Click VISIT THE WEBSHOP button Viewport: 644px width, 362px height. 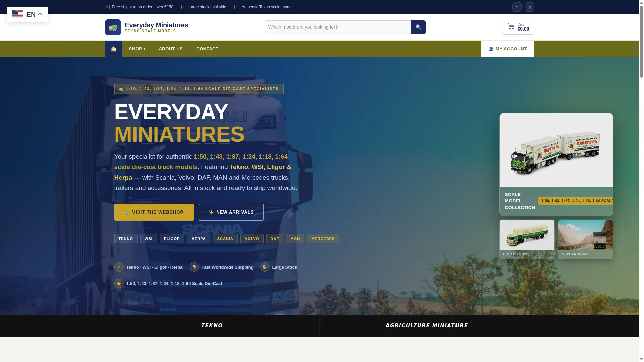pyautogui.click(x=154, y=212)
